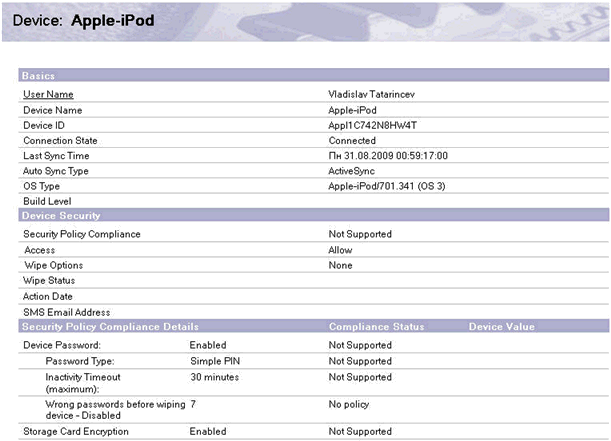Click the 'Last Sync Time' label

click(x=56, y=156)
